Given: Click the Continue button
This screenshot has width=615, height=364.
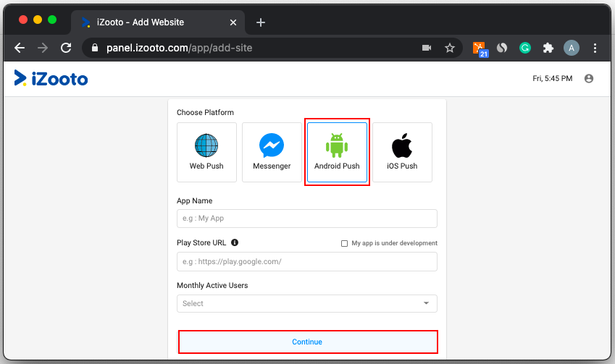Looking at the screenshot, I should [x=308, y=342].
